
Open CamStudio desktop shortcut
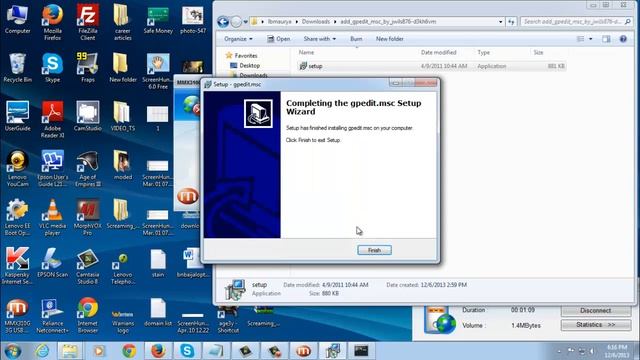pos(87,116)
